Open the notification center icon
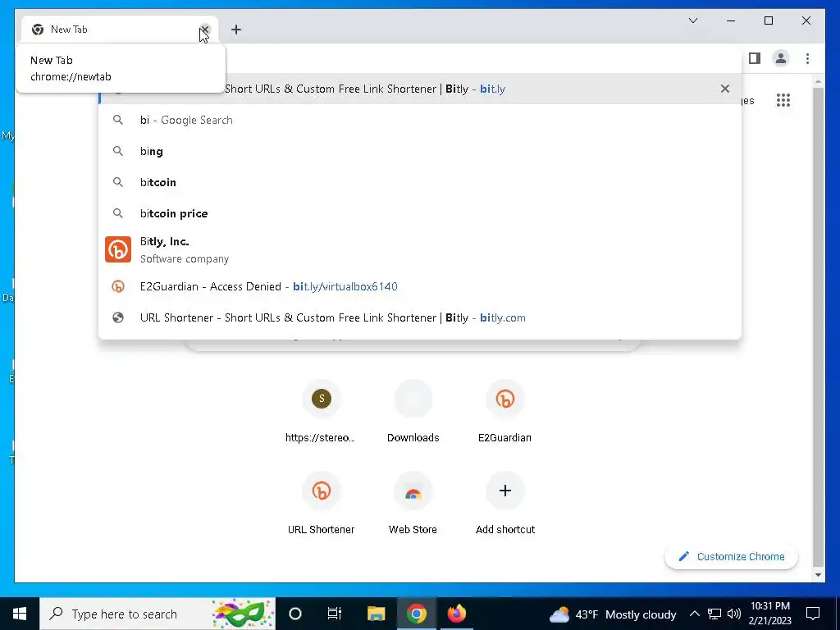This screenshot has width=840, height=630. pos(813,614)
